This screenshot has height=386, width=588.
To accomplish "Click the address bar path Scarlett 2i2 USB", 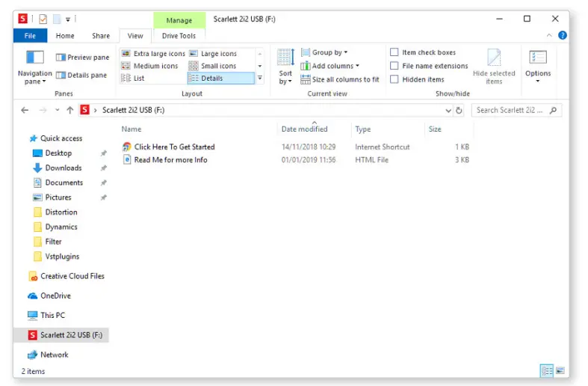I will click(133, 110).
